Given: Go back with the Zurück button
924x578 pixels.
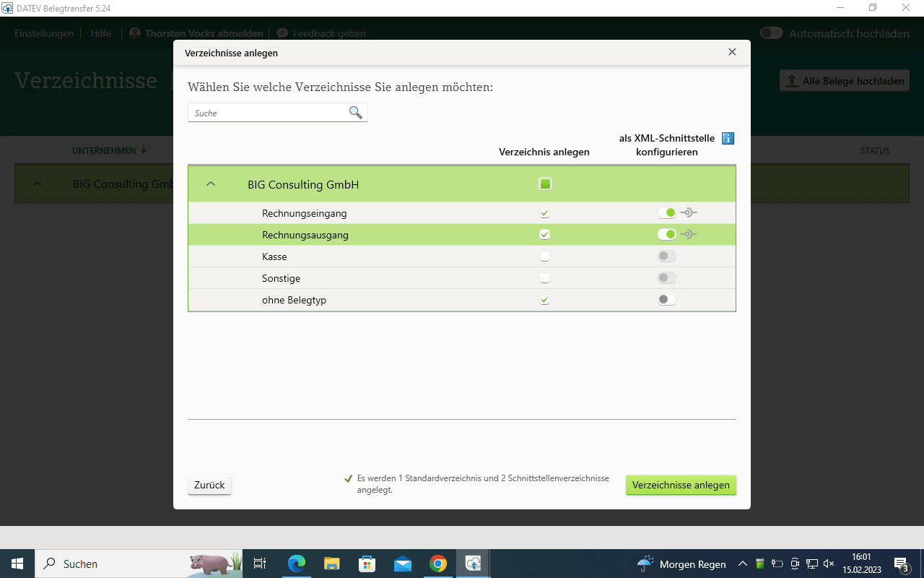Looking at the screenshot, I should click(x=209, y=485).
